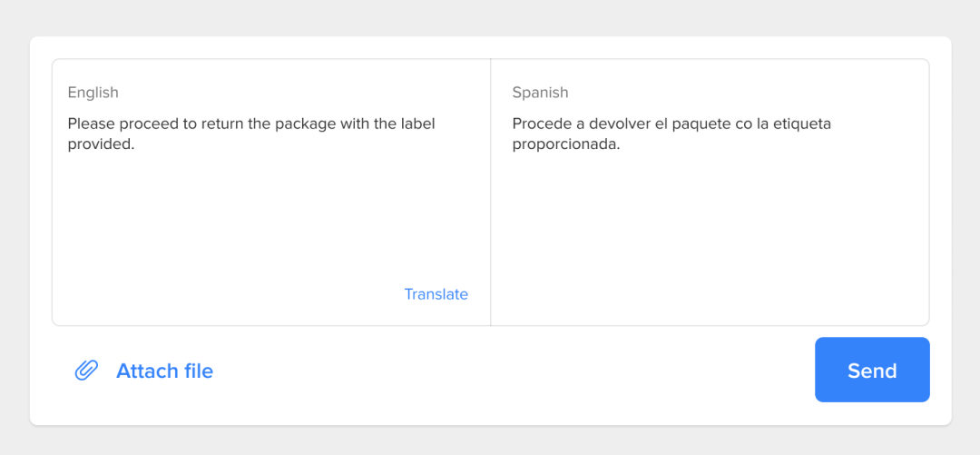This screenshot has height=455, width=980.
Task: Place cursor on the word "paquete"
Action: (700, 124)
